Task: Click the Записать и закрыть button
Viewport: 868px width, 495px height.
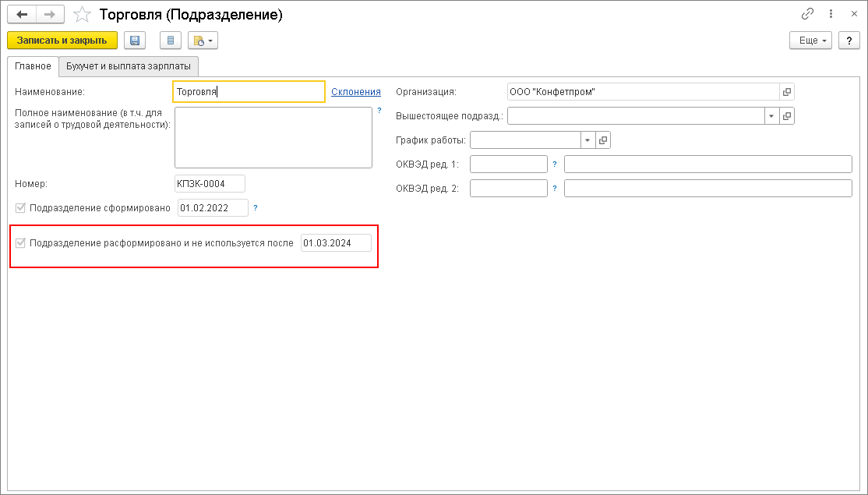Action: tap(62, 41)
